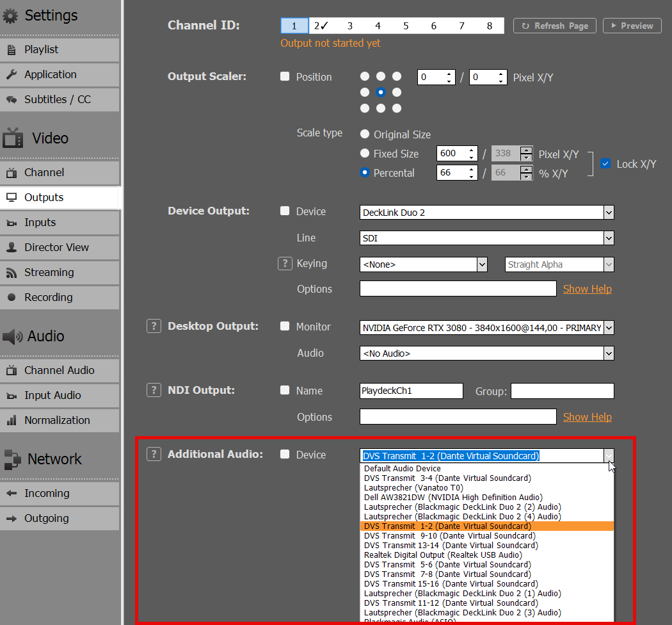Image resolution: width=672 pixels, height=625 pixels.
Task: Click the Playlist icon in the sidebar
Action: 12,50
